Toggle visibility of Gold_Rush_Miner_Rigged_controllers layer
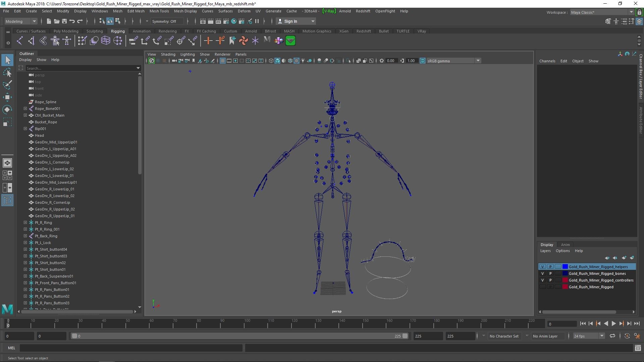The height and width of the screenshot is (362, 644). point(542,280)
